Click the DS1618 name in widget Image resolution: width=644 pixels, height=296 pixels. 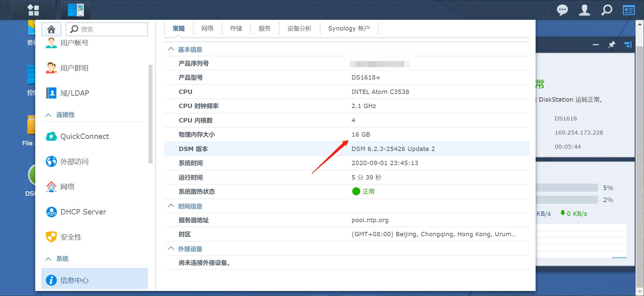(566, 118)
